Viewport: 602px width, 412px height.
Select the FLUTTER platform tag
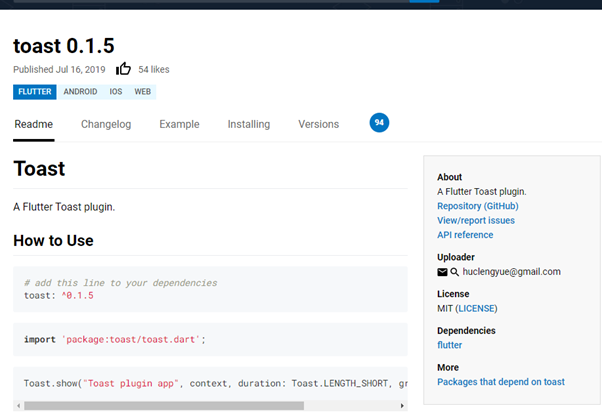click(x=35, y=92)
